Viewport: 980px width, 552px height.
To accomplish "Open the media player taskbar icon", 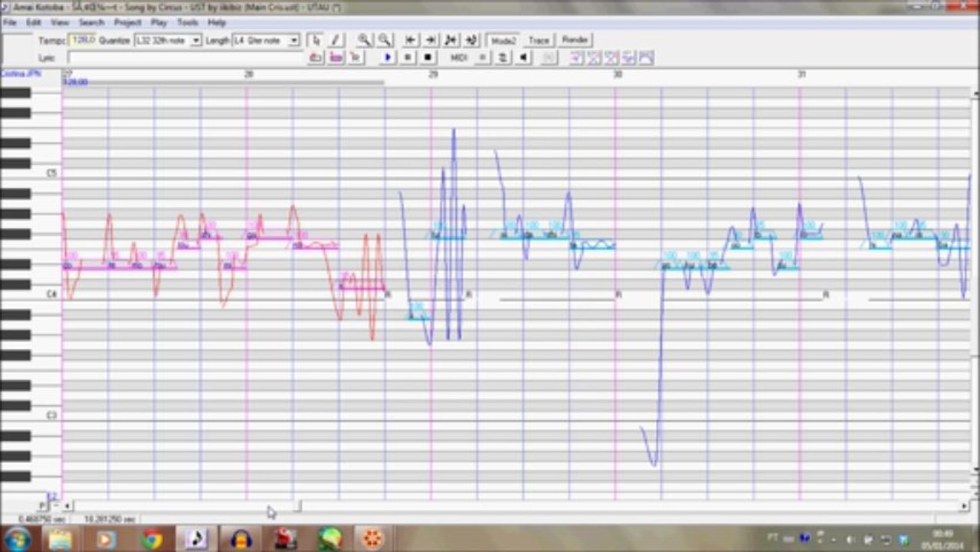I will coord(107,538).
